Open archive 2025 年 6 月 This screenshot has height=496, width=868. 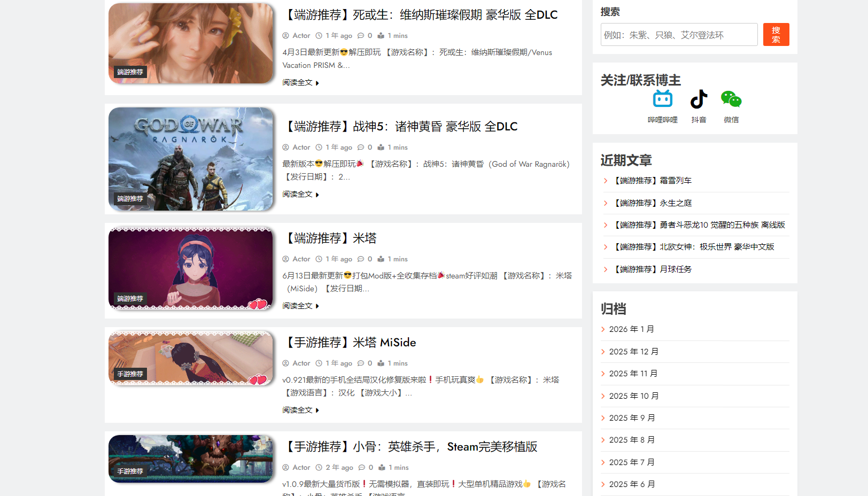[632, 484]
